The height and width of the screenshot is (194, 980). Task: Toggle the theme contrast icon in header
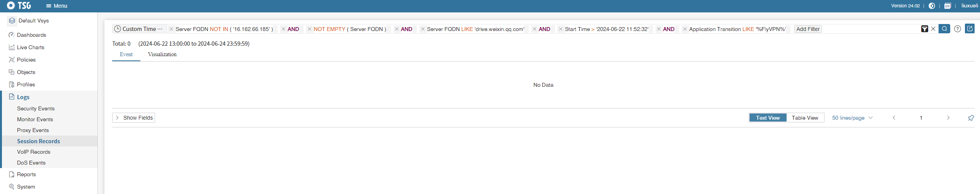pyautogui.click(x=932, y=6)
